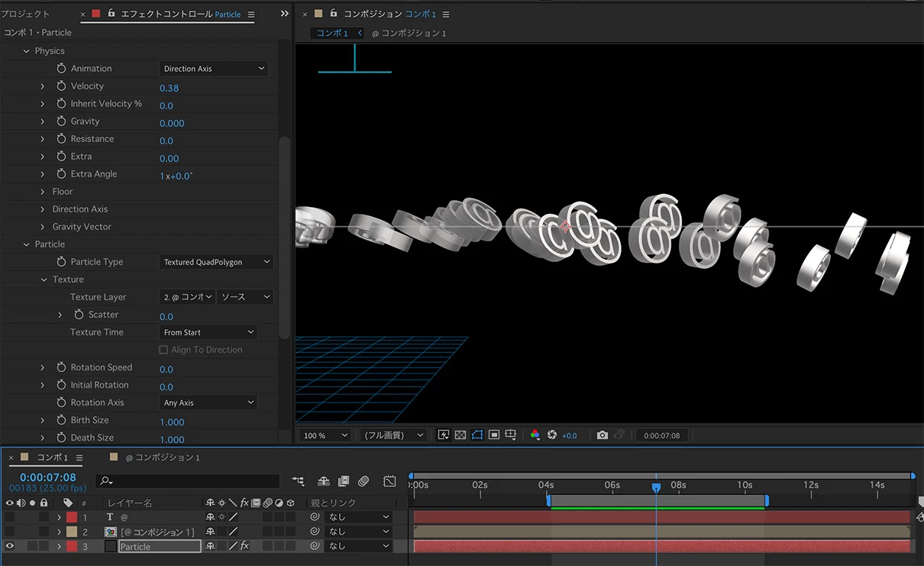Click the parent pick whip for @ text layer
The width and height of the screenshot is (924, 566).
[x=315, y=517]
